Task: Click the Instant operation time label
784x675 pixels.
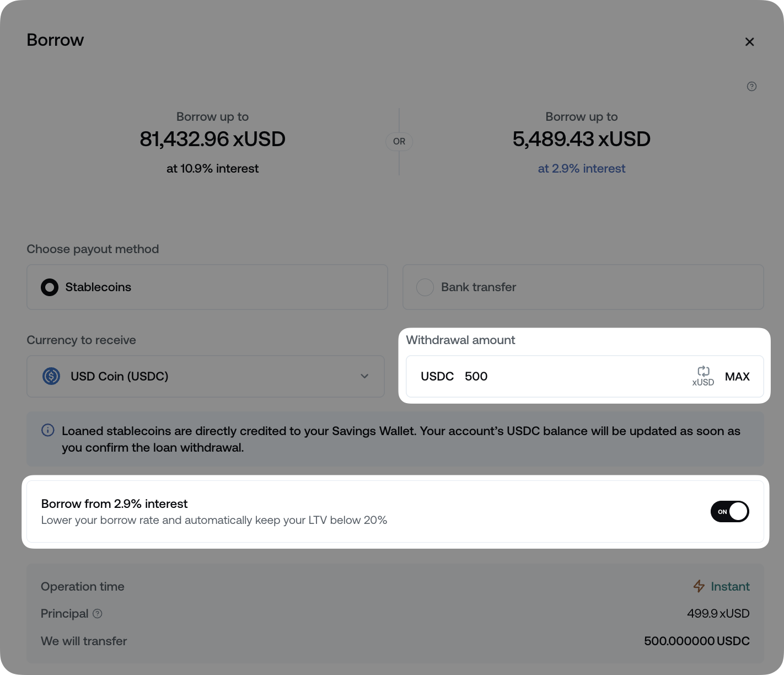Action: tap(730, 586)
